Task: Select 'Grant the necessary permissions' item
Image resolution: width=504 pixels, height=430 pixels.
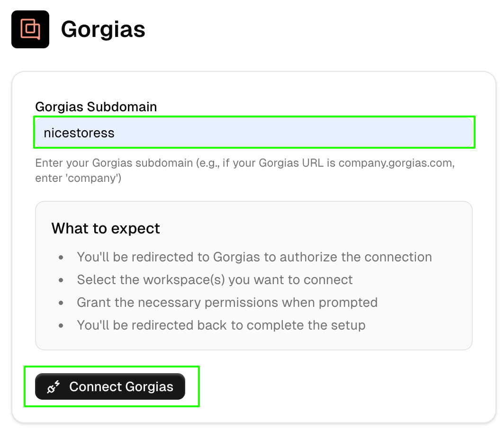Action: (227, 303)
